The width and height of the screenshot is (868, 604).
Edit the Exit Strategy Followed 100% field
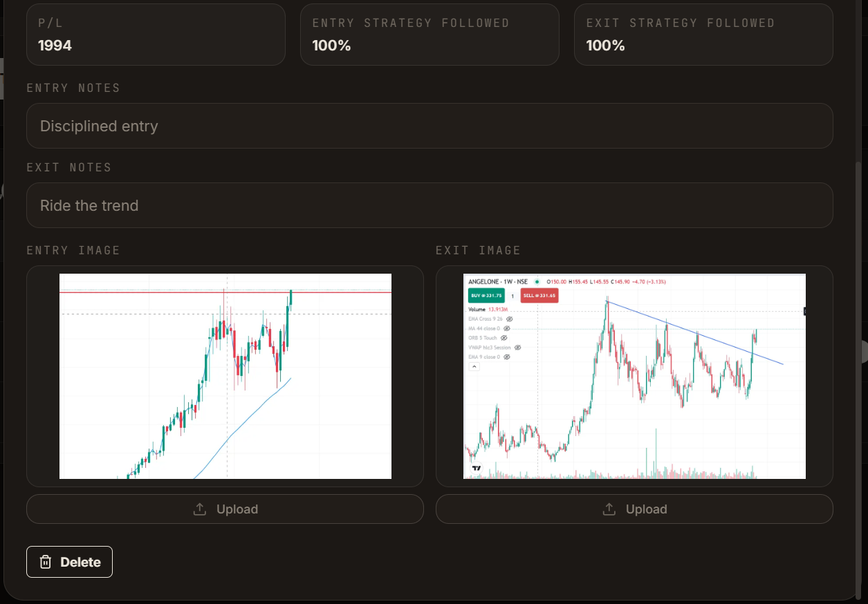click(703, 35)
